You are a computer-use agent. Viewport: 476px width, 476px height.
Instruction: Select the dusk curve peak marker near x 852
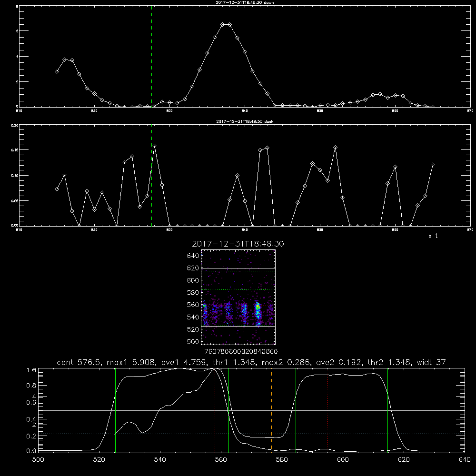335,148
